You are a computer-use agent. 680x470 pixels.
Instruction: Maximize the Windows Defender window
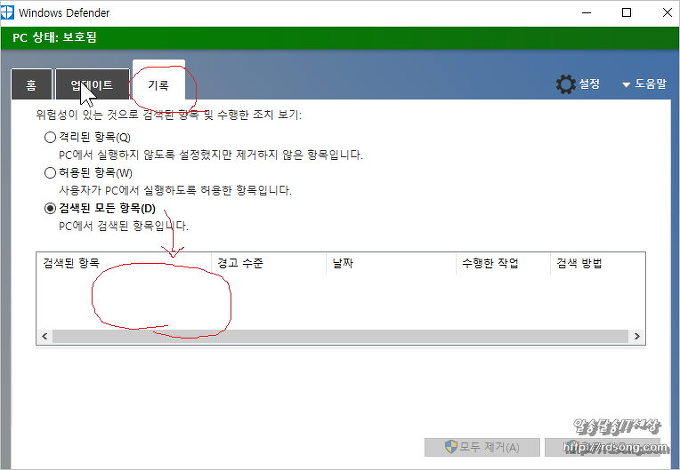coord(625,13)
